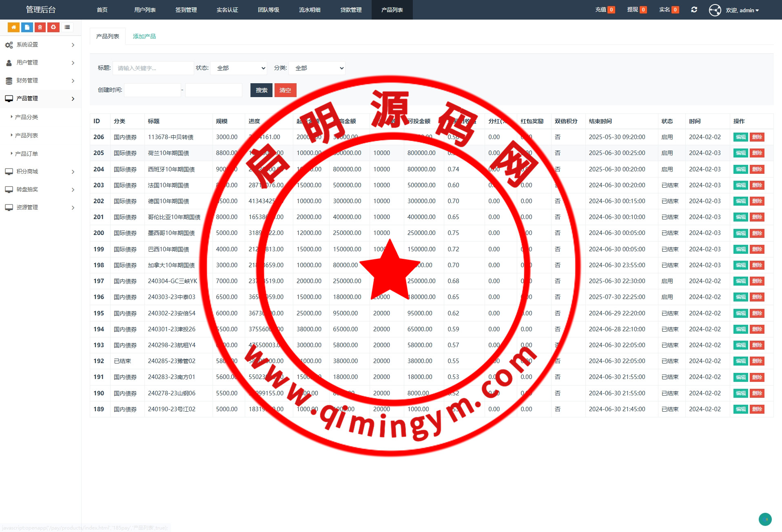Click the 搜索 search button
Screen dimensions: 782x532
tap(261, 90)
